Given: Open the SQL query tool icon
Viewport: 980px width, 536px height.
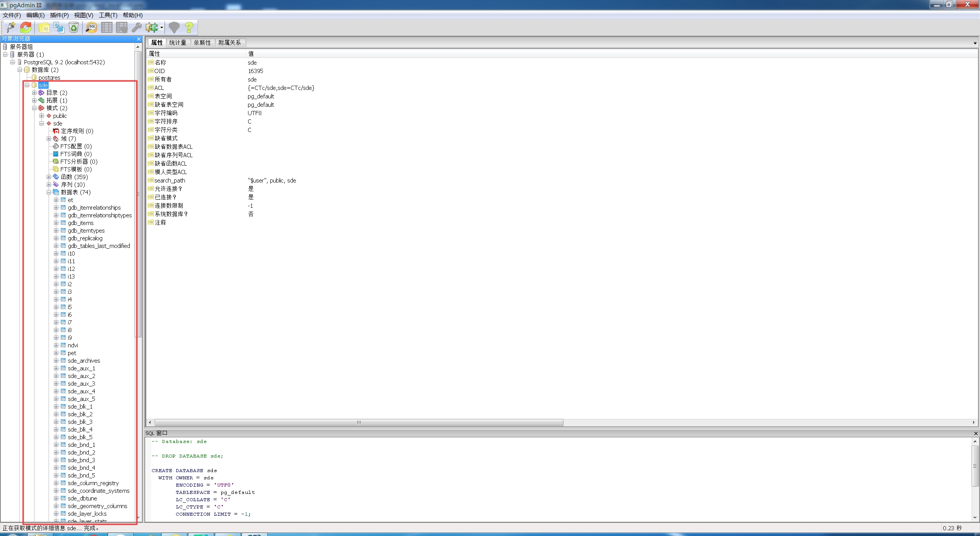Looking at the screenshot, I should pyautogui.click(x=91, y=27).
